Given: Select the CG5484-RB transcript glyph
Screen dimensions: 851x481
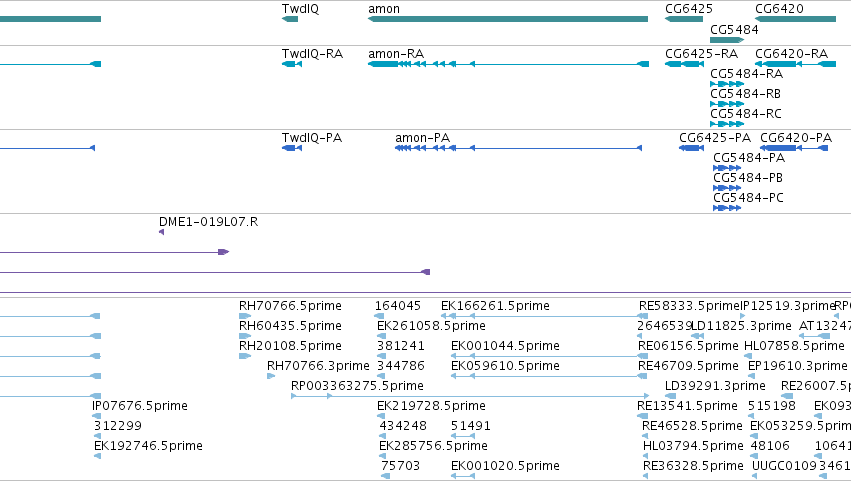Looking at the screenshot, I should (727, 104).
